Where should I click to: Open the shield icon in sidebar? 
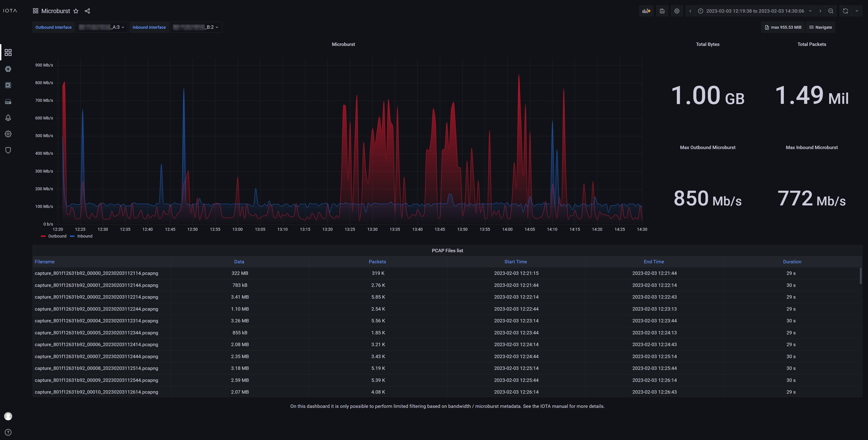8,150
